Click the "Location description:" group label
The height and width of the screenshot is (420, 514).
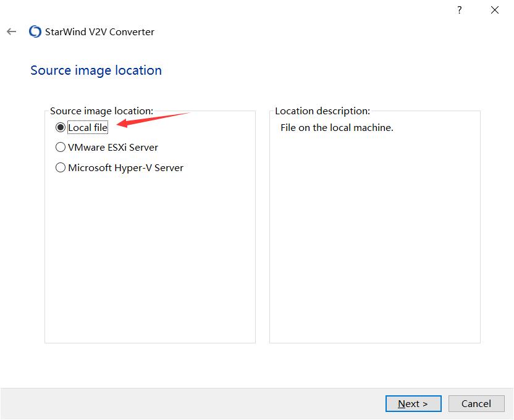[x=322, y=111]
